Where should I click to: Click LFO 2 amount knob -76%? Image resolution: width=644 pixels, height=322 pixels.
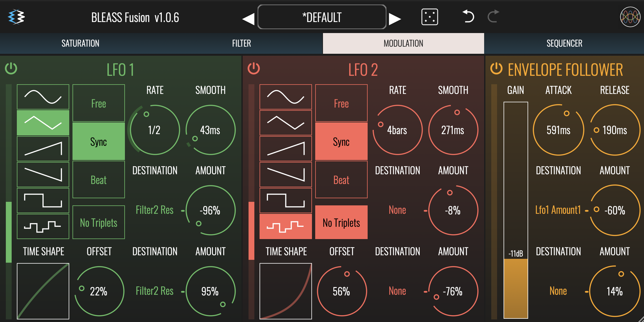click(453, 291)
